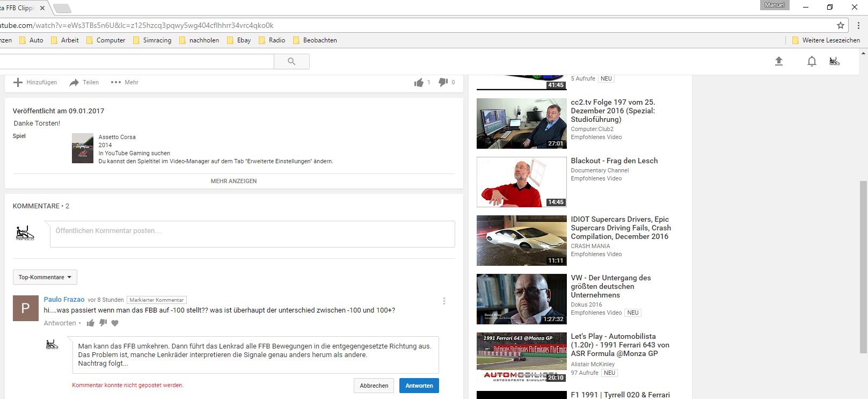
Task: Open the upload video icon
Action: 779,61
